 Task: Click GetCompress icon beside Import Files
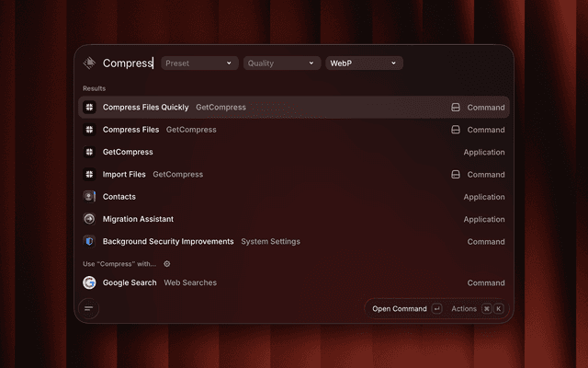click(89, 174)
